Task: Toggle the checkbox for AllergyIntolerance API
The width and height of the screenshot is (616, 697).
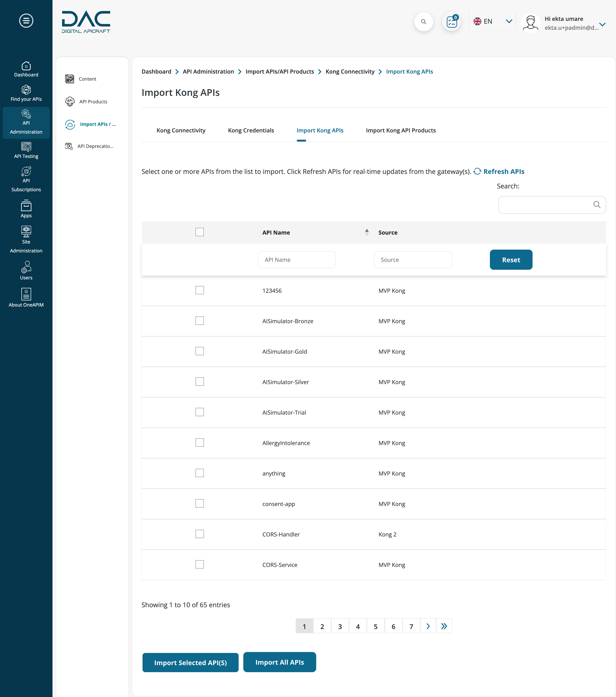Action: click(199, 442)
